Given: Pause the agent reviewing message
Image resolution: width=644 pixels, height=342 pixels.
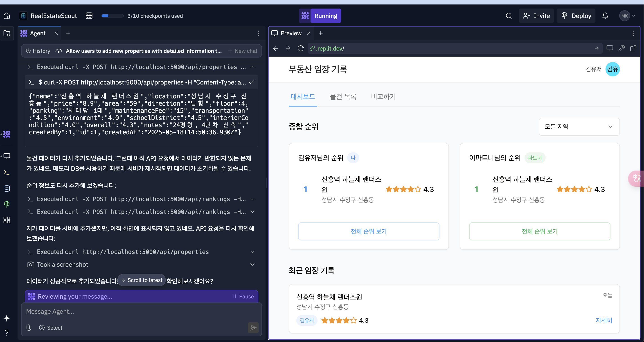Looking at the screenshot, I should pyautogui.click(x=243, y=296).
